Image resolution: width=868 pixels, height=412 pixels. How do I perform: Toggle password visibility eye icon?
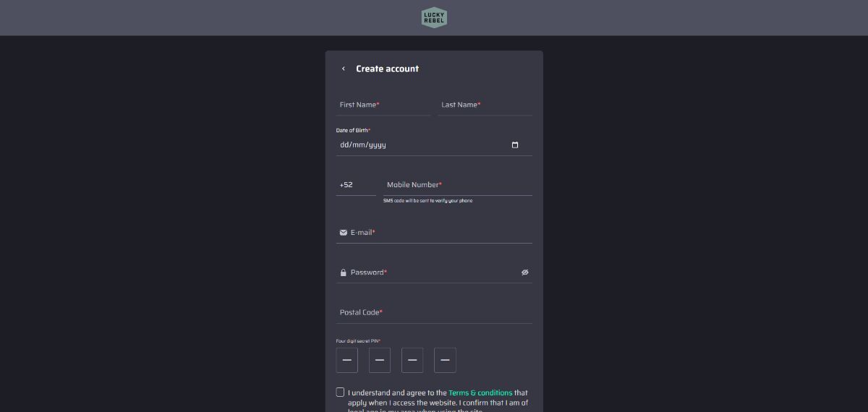pyautogui.click(x=525, y=272)
